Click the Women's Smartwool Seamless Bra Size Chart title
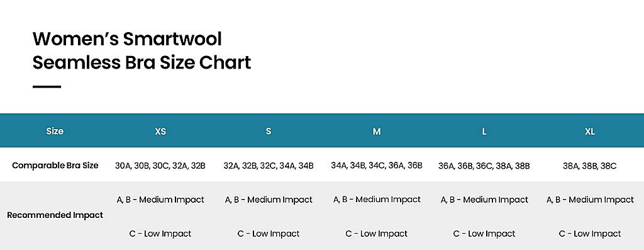Image resolution: width=644 pixels, height=250 pixels. point(142,50)
